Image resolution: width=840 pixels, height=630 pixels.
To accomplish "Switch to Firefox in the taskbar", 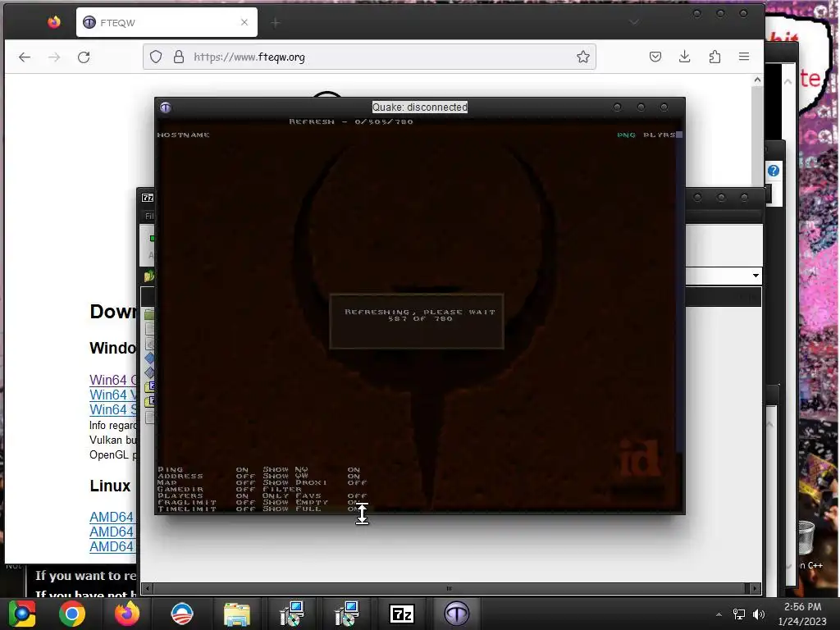I will coord(127,614).
